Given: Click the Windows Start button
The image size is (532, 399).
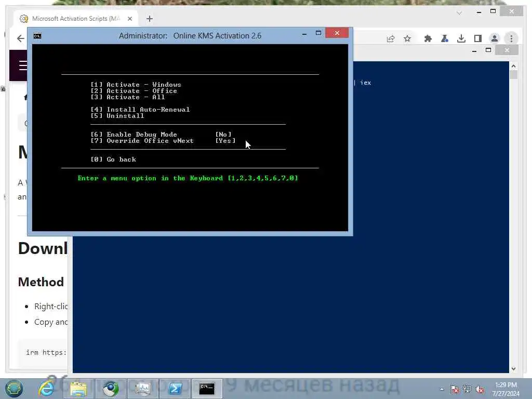Looking at the screenshot, I should 14,389.
